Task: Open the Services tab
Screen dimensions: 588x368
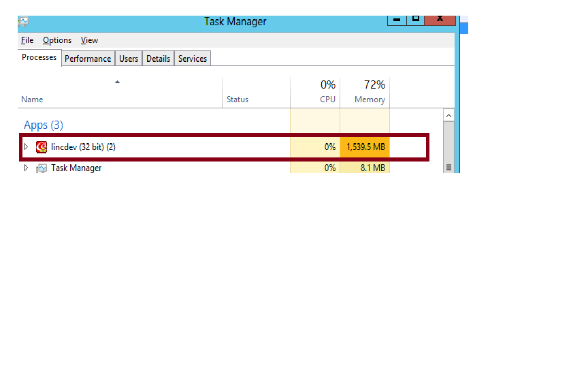Action: pyautogui.click(x=193, y=59)
